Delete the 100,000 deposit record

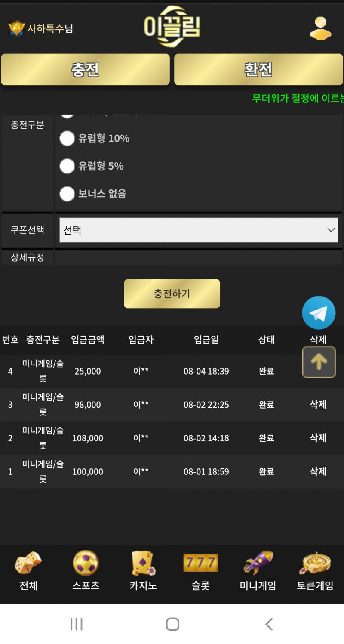318,471
